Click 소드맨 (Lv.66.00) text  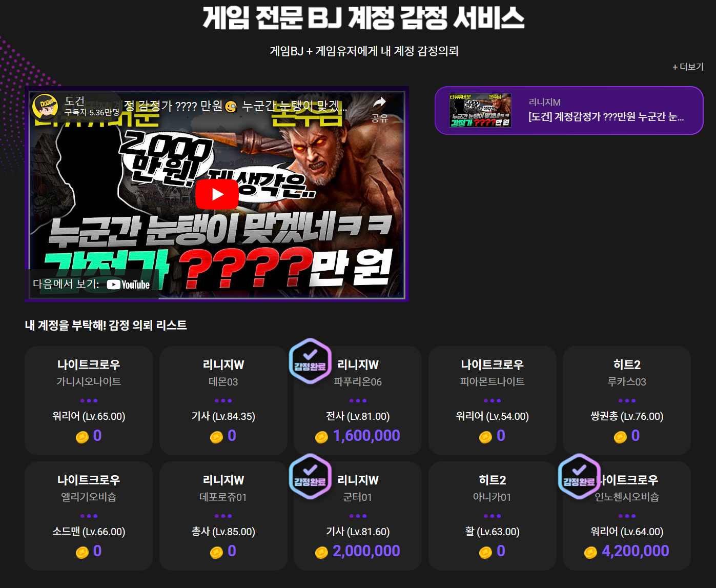(89, 532)
